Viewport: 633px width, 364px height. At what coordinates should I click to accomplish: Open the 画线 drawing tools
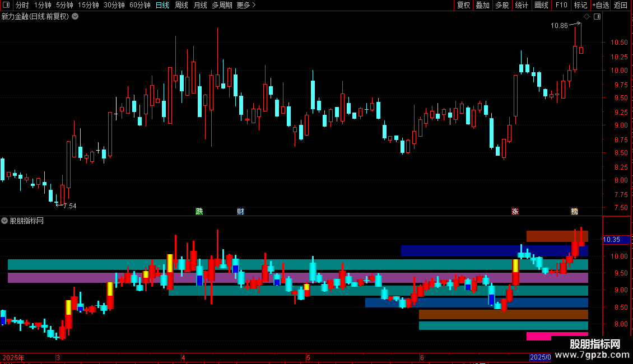(541, 5)
